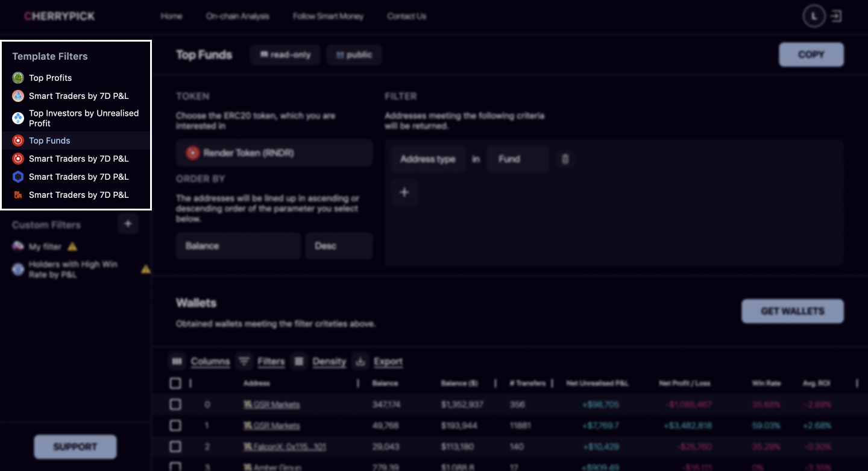
Task: Open the user profile avatar L
Action: (x=814, y=16)
